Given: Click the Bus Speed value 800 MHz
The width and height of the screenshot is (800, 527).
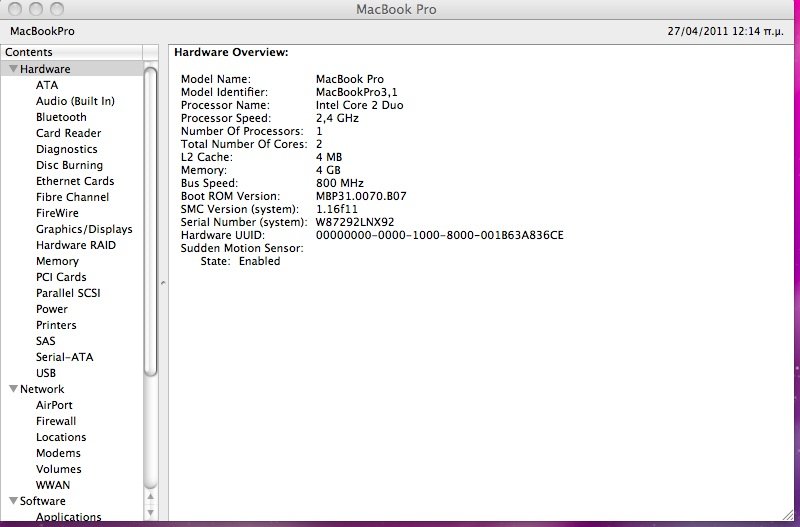Looking at the screenshot, I should click(340, 183).
